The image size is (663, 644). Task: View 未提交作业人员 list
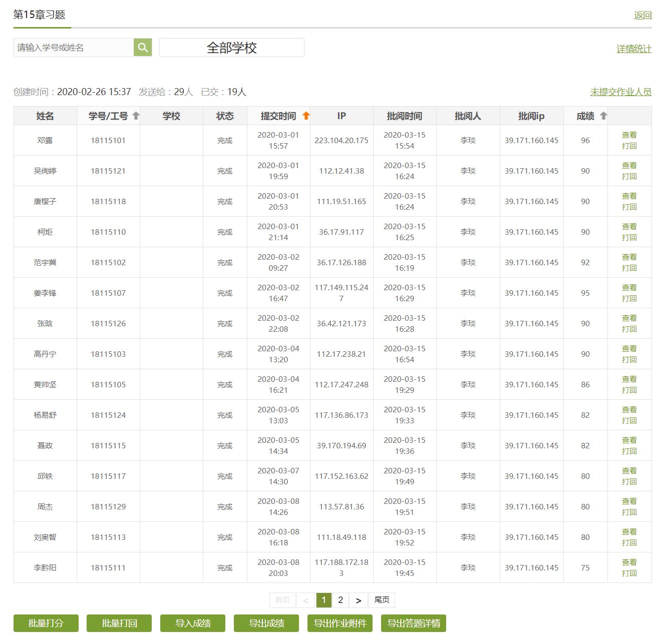click(x=620, y=92)
